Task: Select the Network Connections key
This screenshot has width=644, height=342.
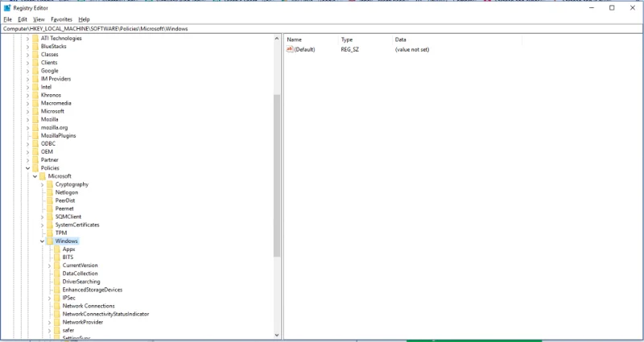Action: pyautogui.click(x=89, y=306)
